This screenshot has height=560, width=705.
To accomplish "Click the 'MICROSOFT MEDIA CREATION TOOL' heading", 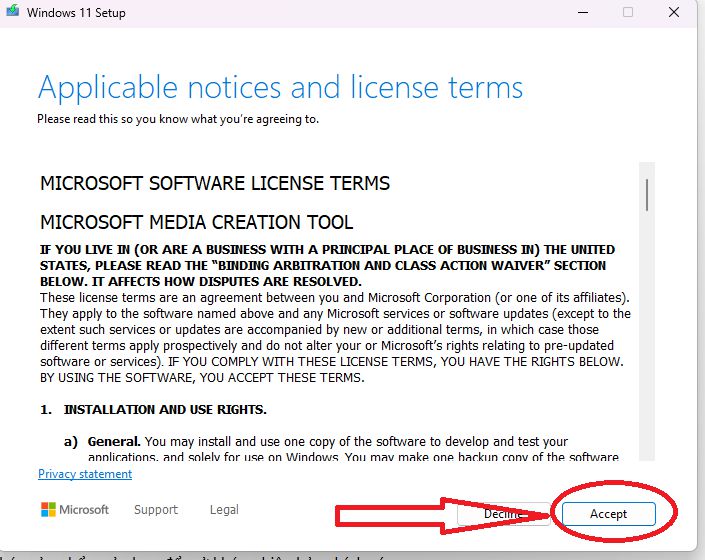I will click(x=197, y=222).
